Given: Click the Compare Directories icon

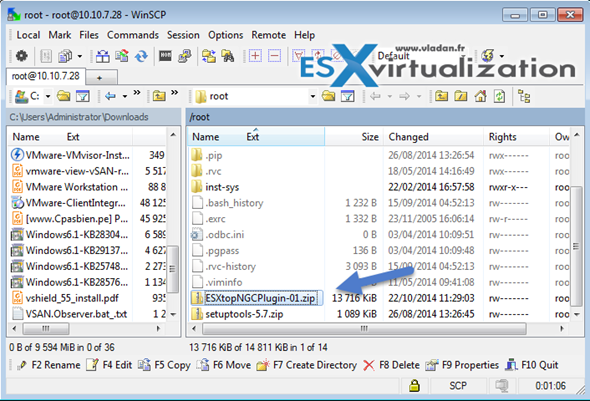Looking at the screenshot, I should 102,56.
